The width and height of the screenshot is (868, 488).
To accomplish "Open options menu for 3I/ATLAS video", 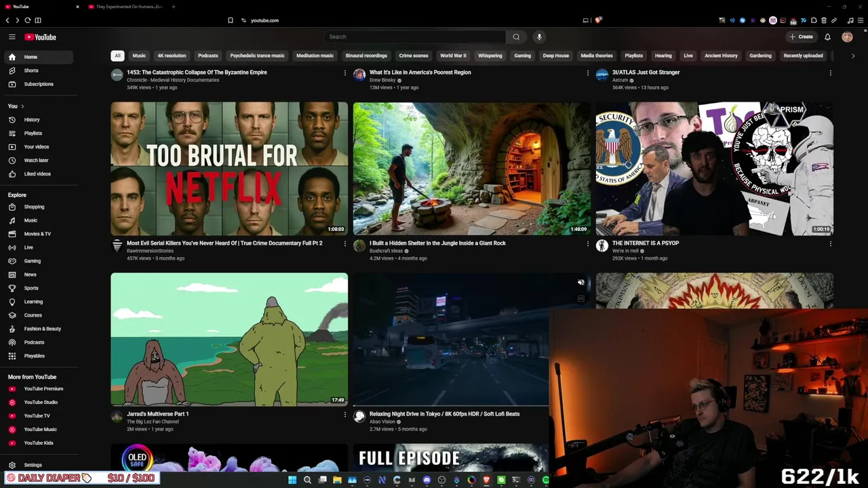I will pyautogui.click(x=830, y=73).
